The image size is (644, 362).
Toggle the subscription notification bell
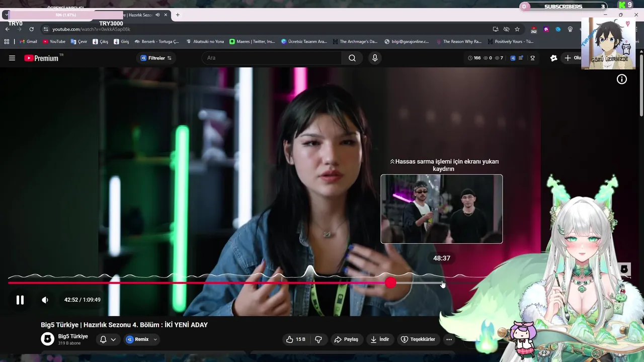(103, 339)
